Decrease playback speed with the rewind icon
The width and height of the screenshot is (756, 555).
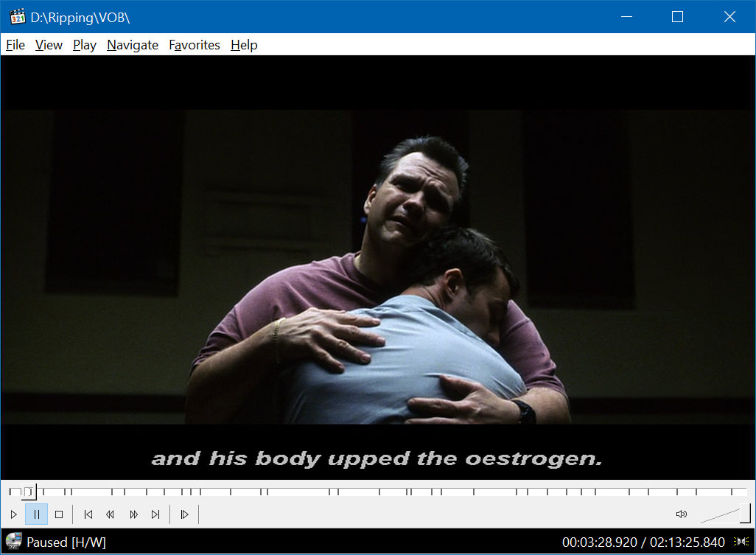coord(110,514)
